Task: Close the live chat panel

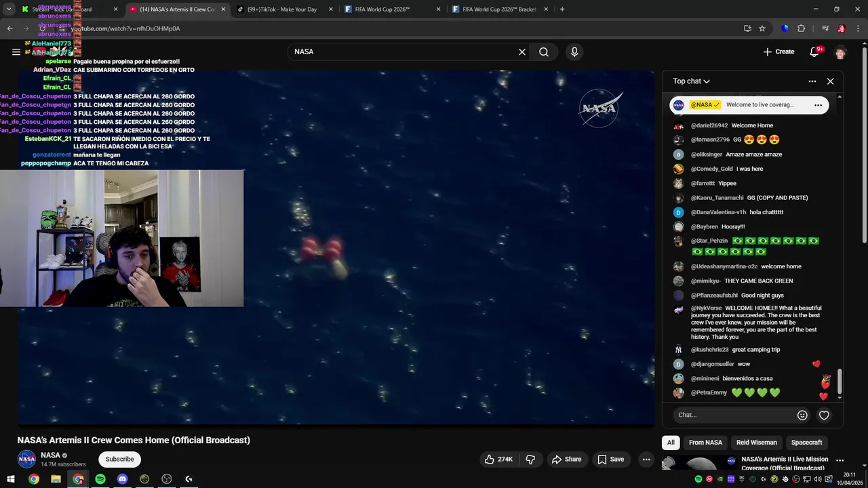Action: (830, 81)
